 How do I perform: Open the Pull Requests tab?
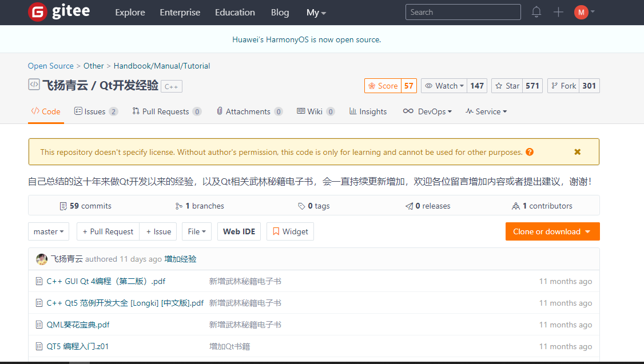166,111
